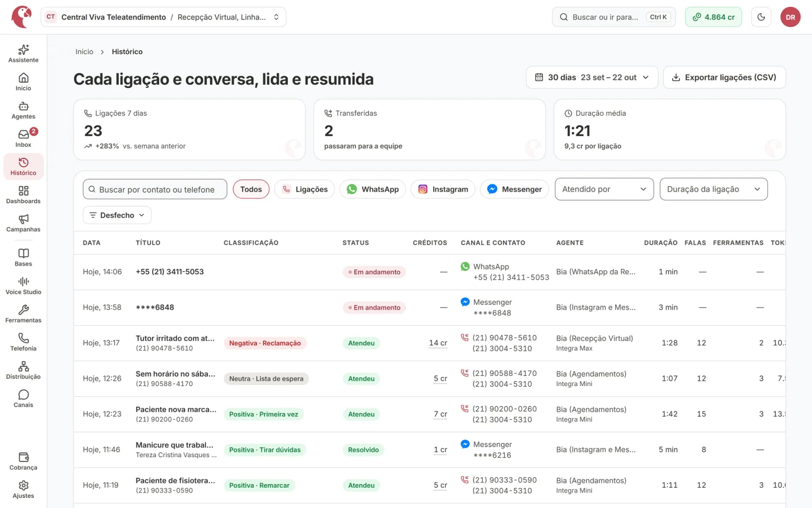812x508 pixels.
Task: Open the Buscar ou ir para search box
Action: (x=614, y=17)
